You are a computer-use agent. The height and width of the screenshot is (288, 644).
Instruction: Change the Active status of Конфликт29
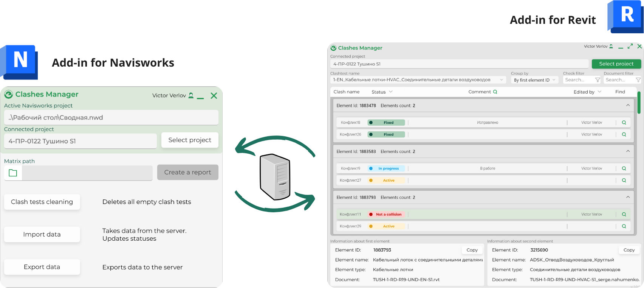pyautogui.click(x=386, y=226)
